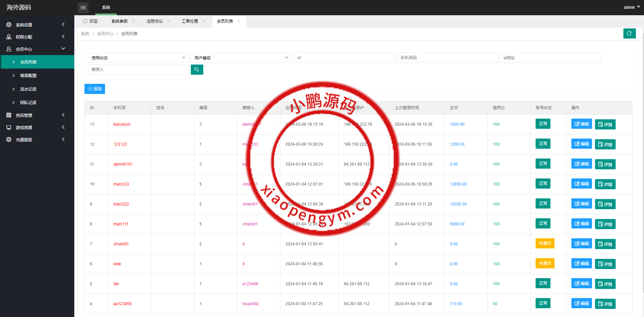This screenshot has width=644, height=317.
Task: Toggle 正常 status for mani222
Action: click(x=543, y=203)
